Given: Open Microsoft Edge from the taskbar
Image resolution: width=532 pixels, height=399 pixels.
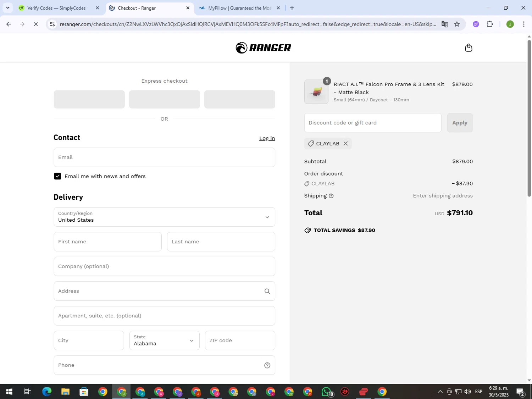Looking at the screenshot, I should pyautogui.click(x=47, y=392).
